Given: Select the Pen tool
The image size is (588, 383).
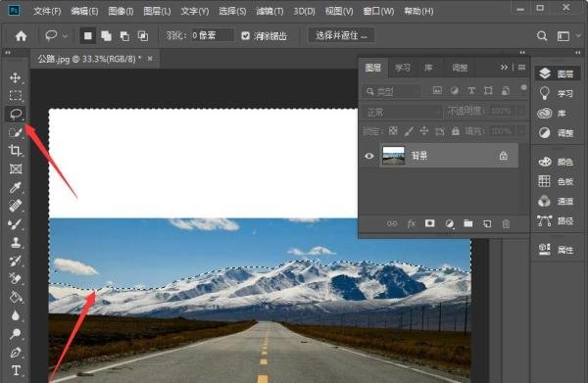Looking at the screenshot, I should click(15, 353).
